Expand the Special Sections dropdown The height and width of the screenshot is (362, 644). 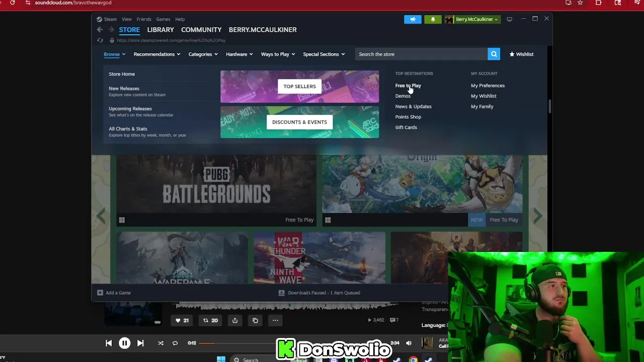coord(324,54)
